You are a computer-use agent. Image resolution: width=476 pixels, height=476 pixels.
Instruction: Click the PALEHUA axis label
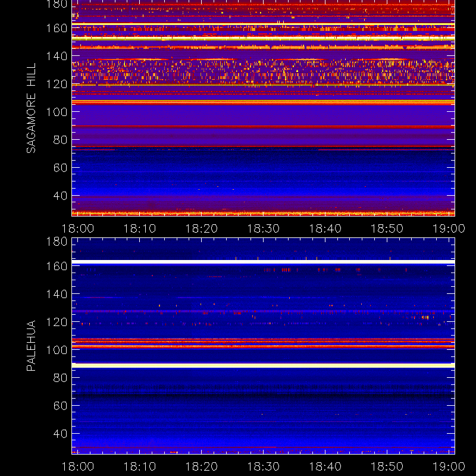pyautogui.click(x=31, y=346)
